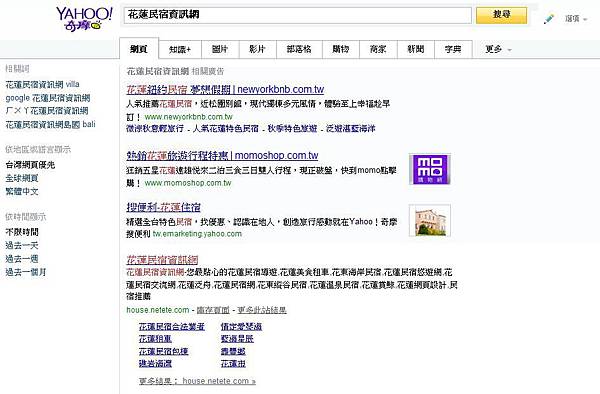Image resolution: width=600 pixels, height=394 pixels.
Task: Click related search ㄏㄨㄚ花蓮民宿資訊網
Action: coord(47,111)
